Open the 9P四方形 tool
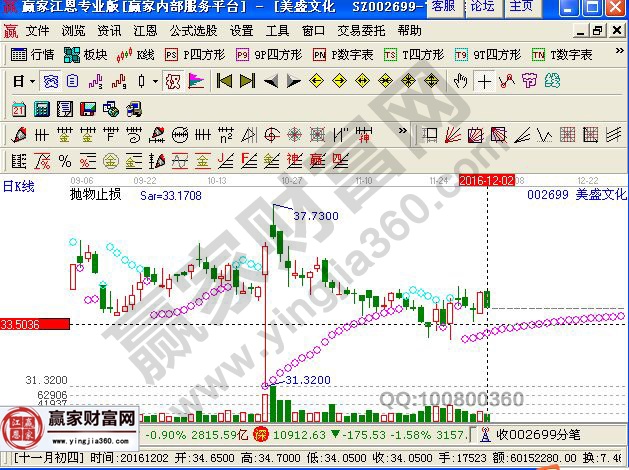 261,55
